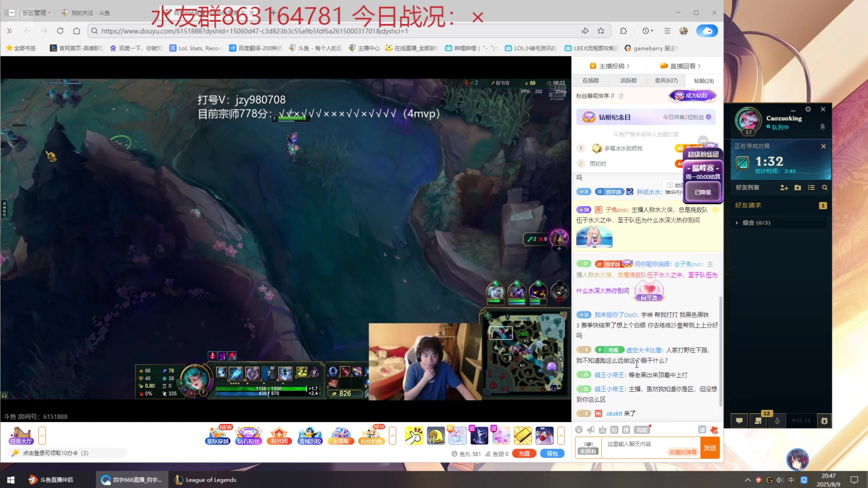The width and height of the screenshot is (868, 488).
Task: Click the chat panel scrollbar
Action: [721, 352]
